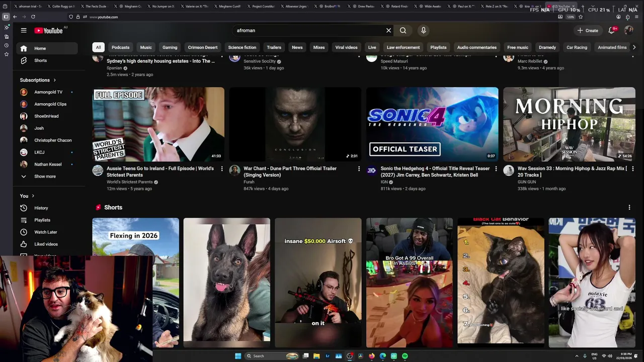
Task: Open GUN GUN channel link
Action: pyautogui.click(x=527, y=182)
